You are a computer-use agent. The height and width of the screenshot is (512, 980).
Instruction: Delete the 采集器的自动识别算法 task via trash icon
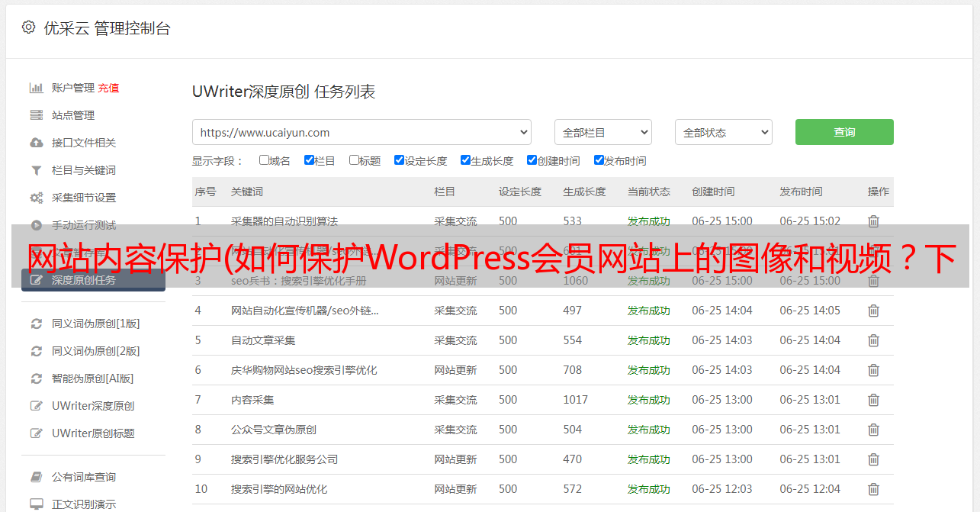pyautogui.click(x=873, y=221)
